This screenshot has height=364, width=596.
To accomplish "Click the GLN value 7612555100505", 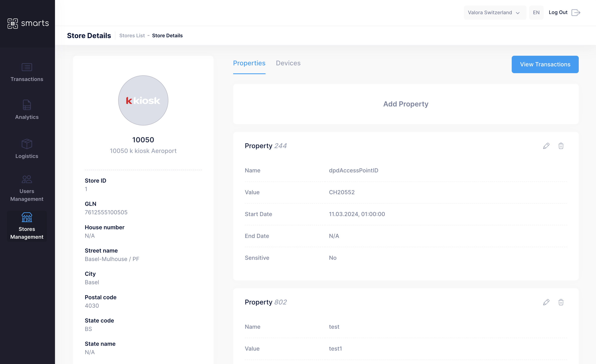I will point(106,212).
